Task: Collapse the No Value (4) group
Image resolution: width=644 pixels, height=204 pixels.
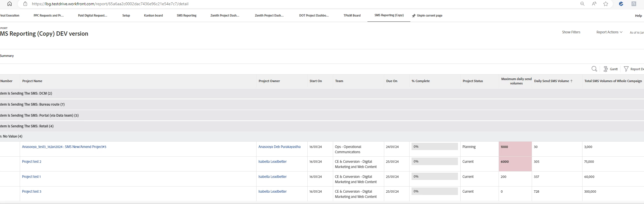Action: point(322,136)
